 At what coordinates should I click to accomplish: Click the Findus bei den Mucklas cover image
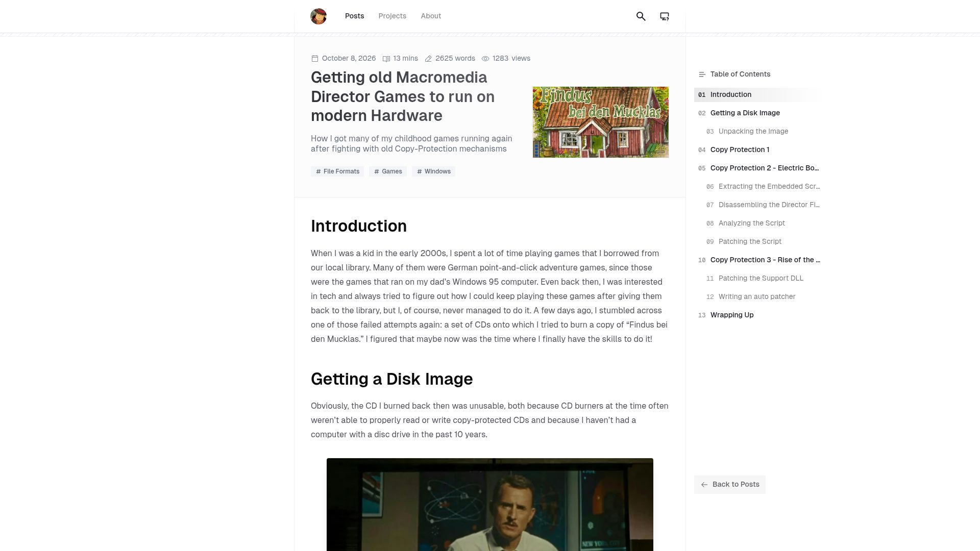pyautogui.click(x=601, y=122)
